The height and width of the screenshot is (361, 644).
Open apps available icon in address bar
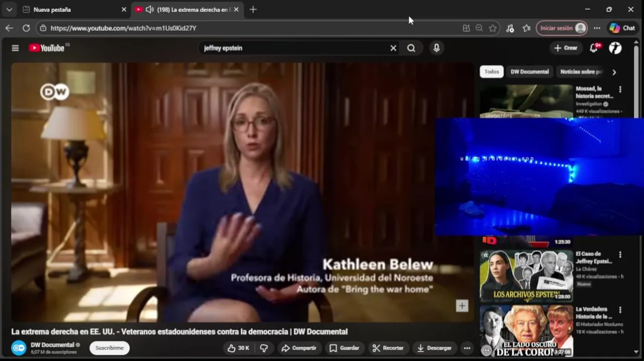click(466, 28)
